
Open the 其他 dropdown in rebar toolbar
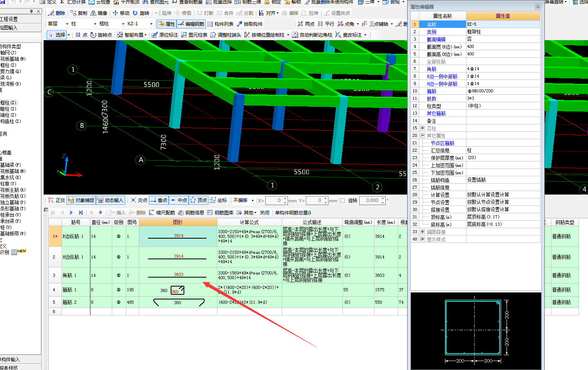point(246,212)
